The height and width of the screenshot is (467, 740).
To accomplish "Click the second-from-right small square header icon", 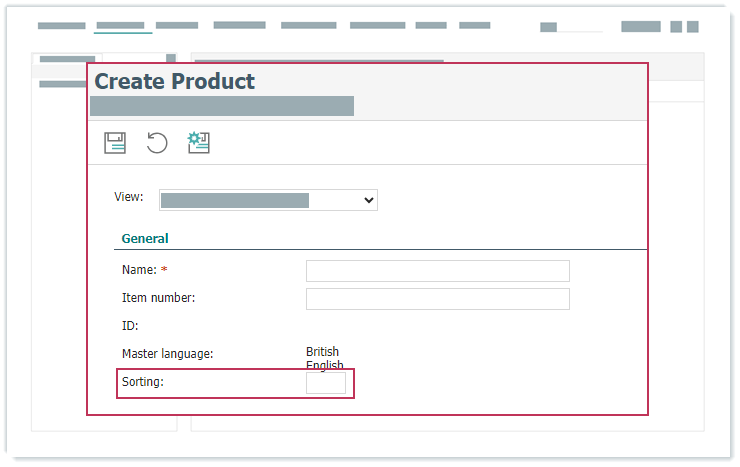I will click(x=676, y=27).
